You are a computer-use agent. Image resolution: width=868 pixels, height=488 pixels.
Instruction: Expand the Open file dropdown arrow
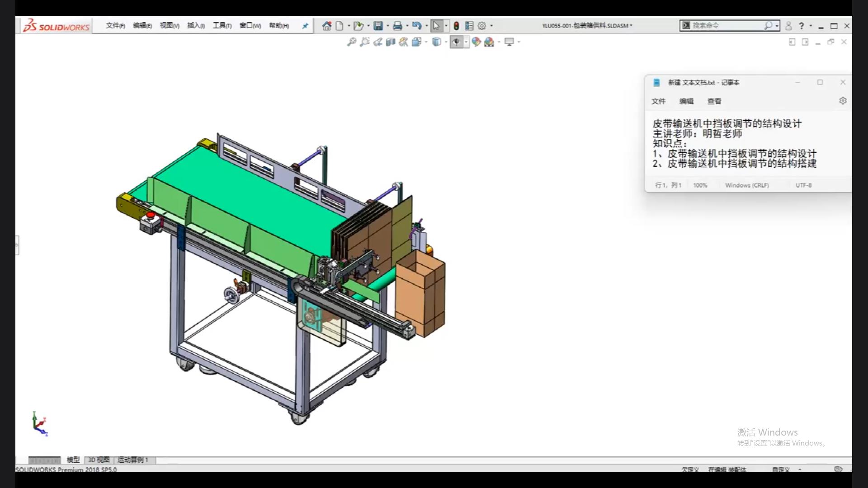368,26
